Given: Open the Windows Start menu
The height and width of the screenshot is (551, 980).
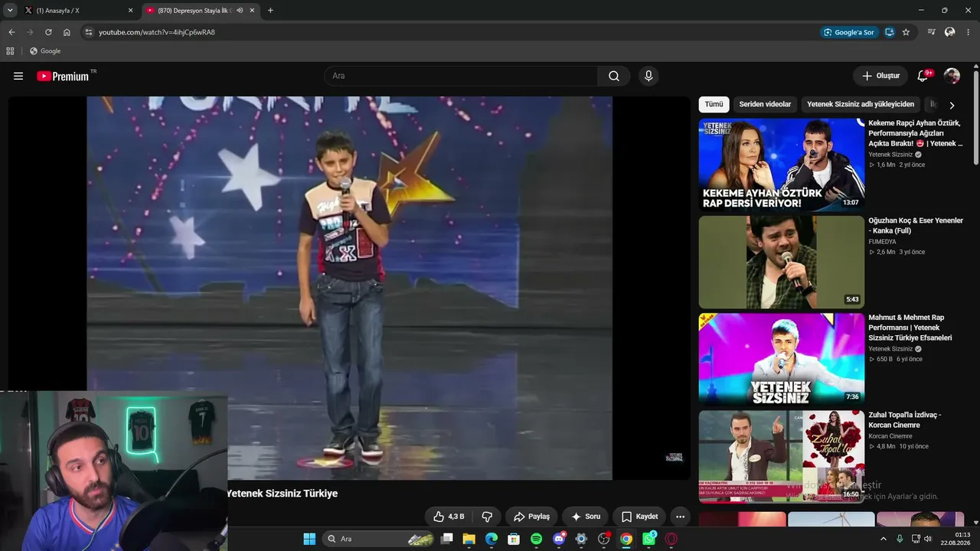Looking at the screenshot, I should pyautogui.click(x=309, y=539).
